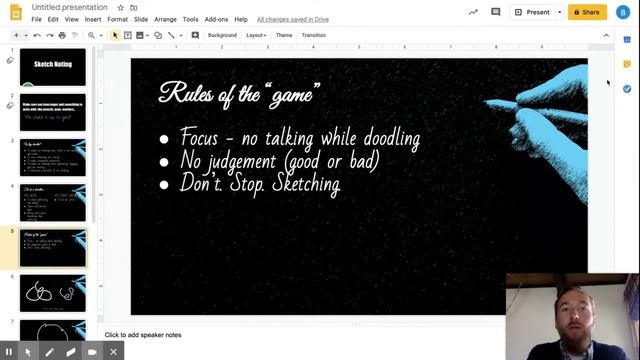Open the Arrange menu

pos(165,20)
